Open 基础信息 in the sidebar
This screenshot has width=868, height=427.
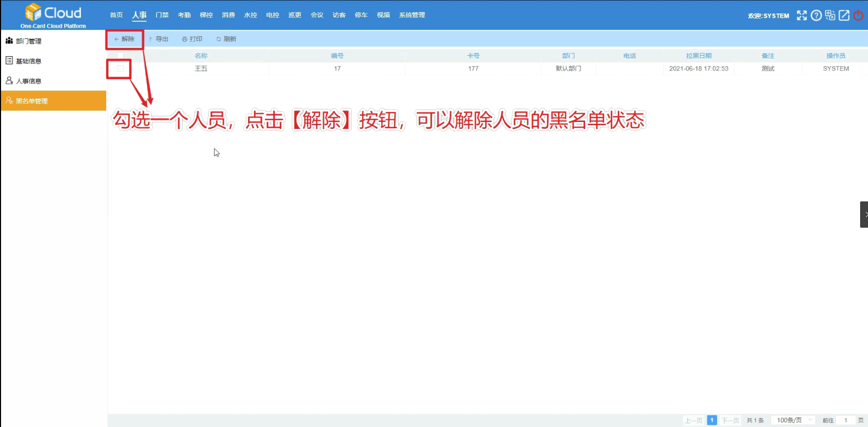(28, 61)
